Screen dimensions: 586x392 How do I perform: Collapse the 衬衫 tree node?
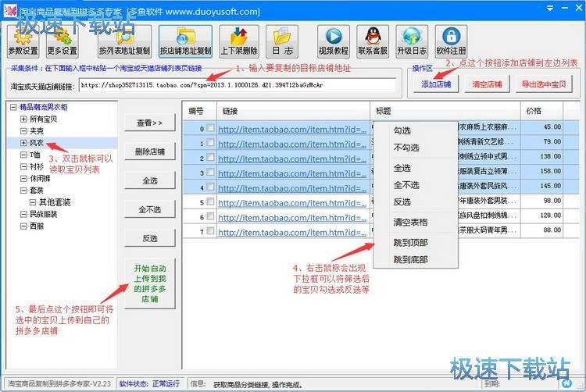23,166
